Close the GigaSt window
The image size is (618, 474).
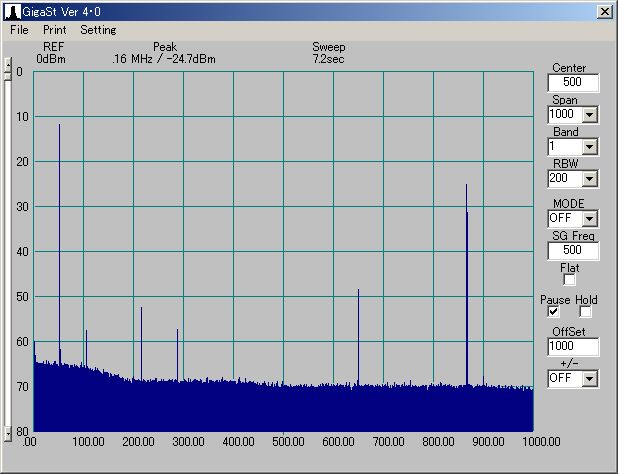point(604,10)
